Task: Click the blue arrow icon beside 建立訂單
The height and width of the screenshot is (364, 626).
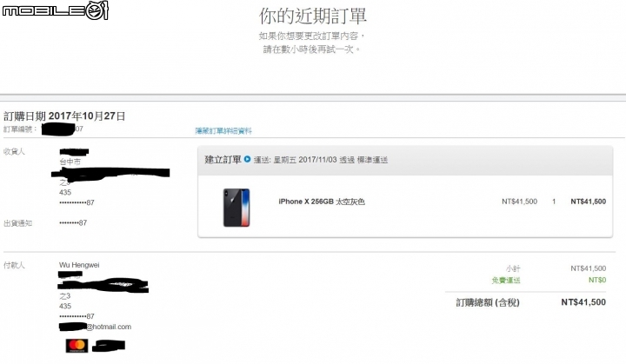Action: [x=247, y=159]
